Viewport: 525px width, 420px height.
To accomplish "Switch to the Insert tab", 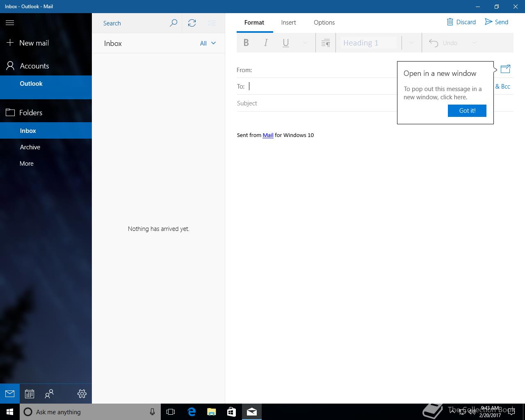I will (289, 23).
